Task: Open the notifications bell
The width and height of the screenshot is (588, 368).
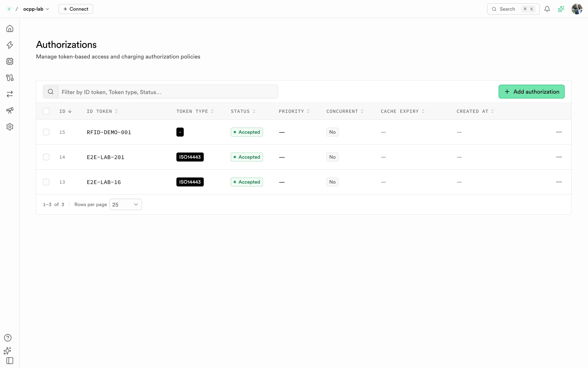Action: (x=547, y=9)
